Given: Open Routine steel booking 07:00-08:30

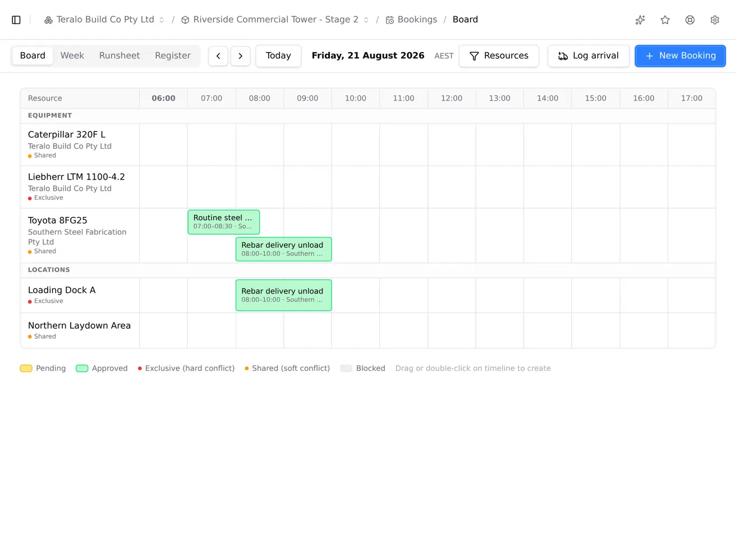Looking at the screenshot, I should click(223, 222).
